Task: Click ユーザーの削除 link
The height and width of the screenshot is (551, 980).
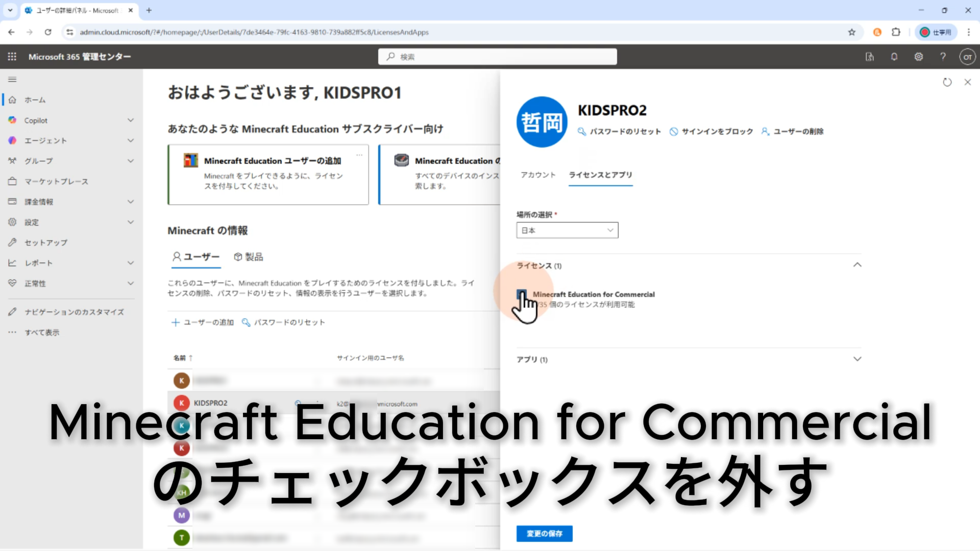Action: click(x=798, y=132)
